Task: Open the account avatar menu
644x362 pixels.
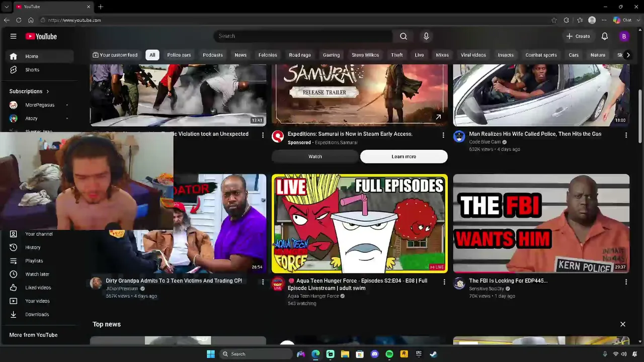Action: 624,36
